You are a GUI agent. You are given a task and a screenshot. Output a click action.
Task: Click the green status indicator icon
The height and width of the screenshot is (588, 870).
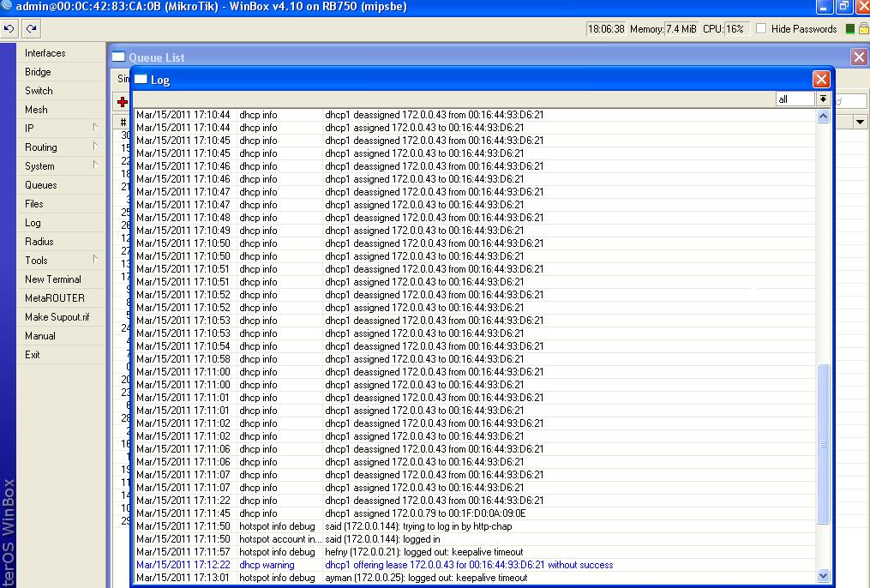pos(849,29)
